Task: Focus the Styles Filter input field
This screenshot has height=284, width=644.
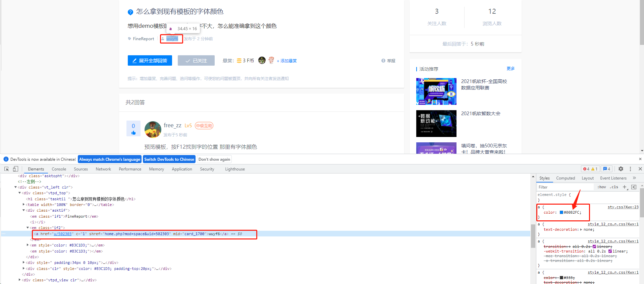Action: pos(565,187)
